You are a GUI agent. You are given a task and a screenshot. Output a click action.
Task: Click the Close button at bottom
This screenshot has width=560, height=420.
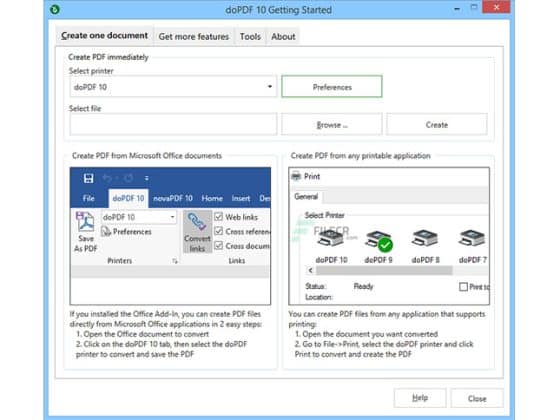point(477,398)
